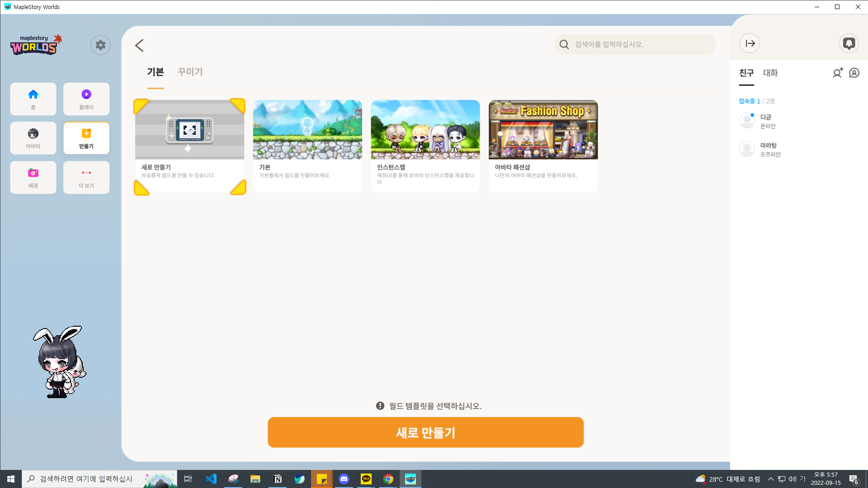Open the notifications bell icon
868x488 pixels.
point(849,43)
